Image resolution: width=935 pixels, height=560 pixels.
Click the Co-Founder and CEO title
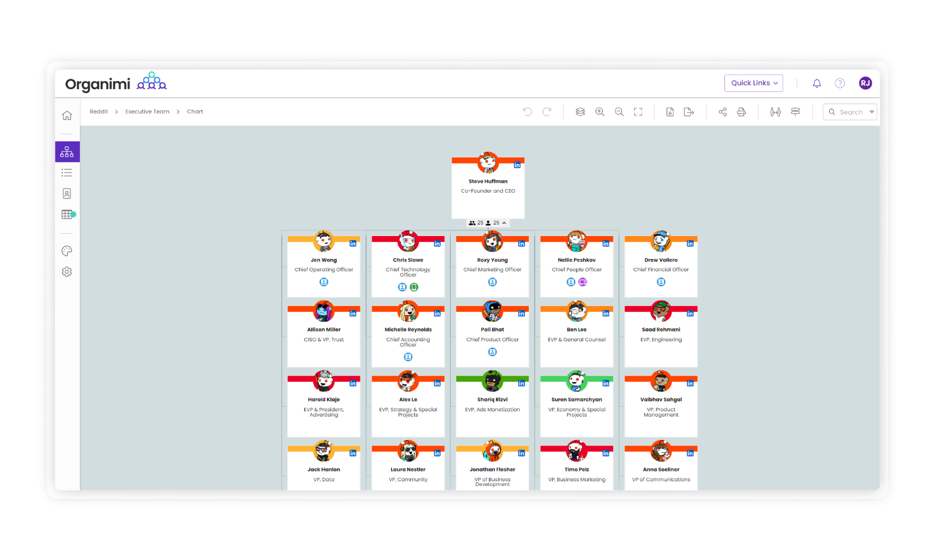point(488,191)
